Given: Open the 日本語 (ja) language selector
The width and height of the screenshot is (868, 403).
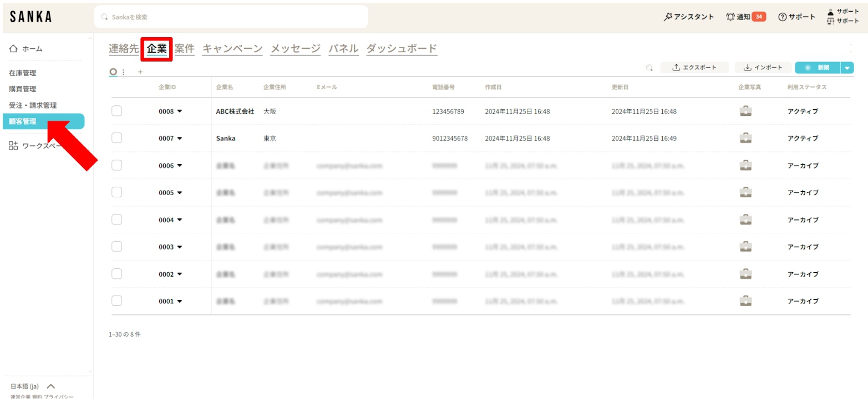Looking at the screenshot, I should point(33,386).
